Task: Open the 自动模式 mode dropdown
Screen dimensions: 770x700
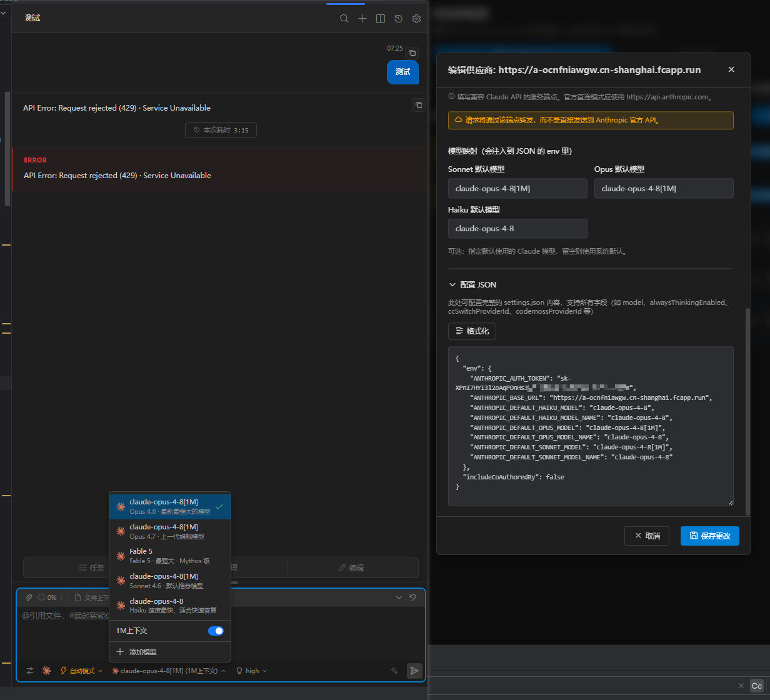Action: (82, 671)
